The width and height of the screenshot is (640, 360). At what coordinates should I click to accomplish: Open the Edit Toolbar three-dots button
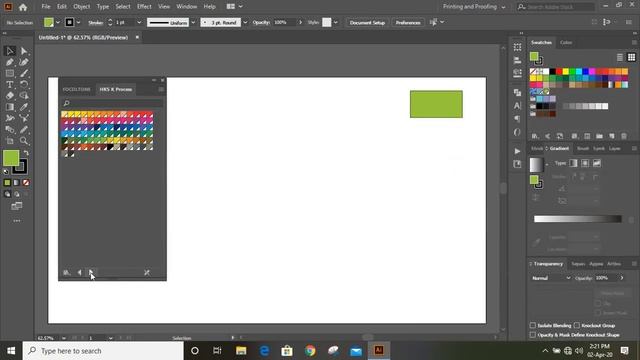click(x=17, y=221)
